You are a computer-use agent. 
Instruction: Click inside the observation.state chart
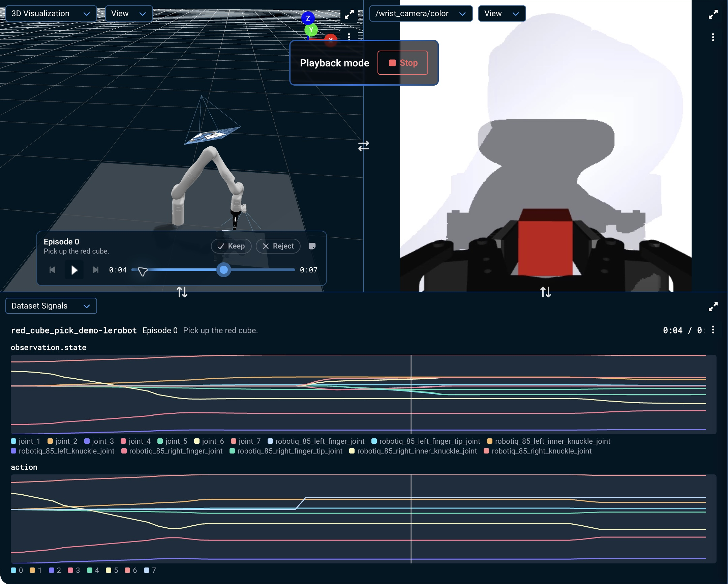coord(363,394)
